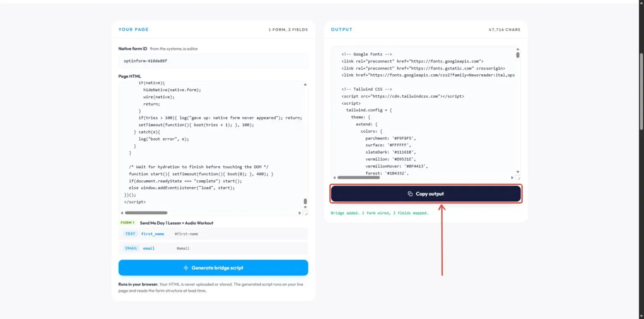
Task: Click the '1 FORM, 2 FIELDS' counter
Action: (288, 30)
